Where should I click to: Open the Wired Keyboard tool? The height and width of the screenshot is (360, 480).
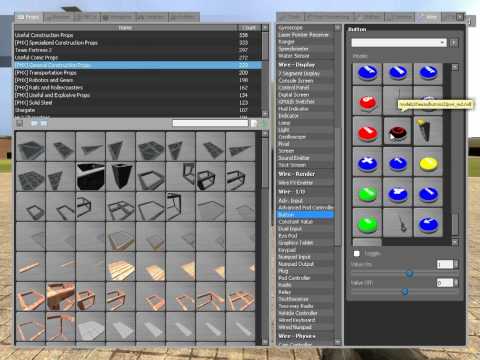tap(305, 320)
